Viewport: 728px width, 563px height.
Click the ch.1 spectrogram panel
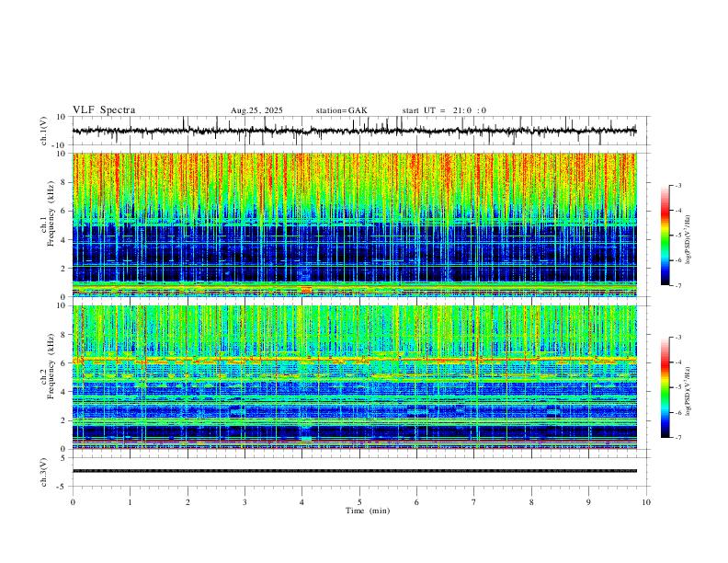point(354,224)
